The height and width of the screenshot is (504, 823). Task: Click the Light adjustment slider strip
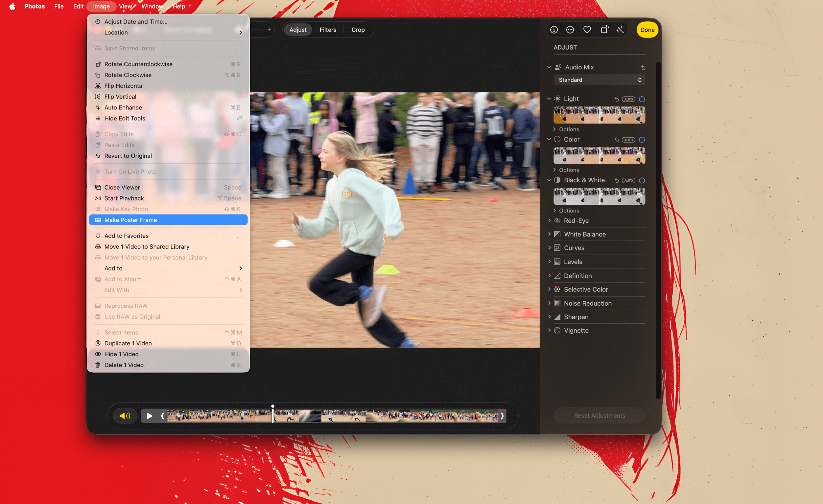pyautogui.click(x=599, y=115)
